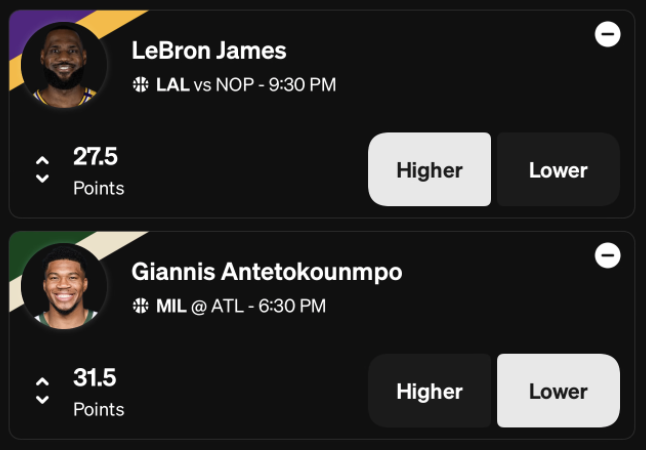This screenshot has width=646, height=450.
Task: Click the basketball icon beside MIL @ ATL
Action: pos(140,306)
